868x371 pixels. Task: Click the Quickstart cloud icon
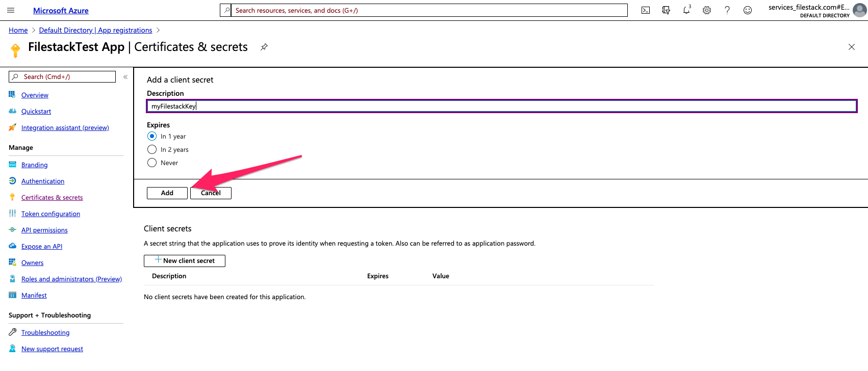pyautogui.click(x=12, y=111)
